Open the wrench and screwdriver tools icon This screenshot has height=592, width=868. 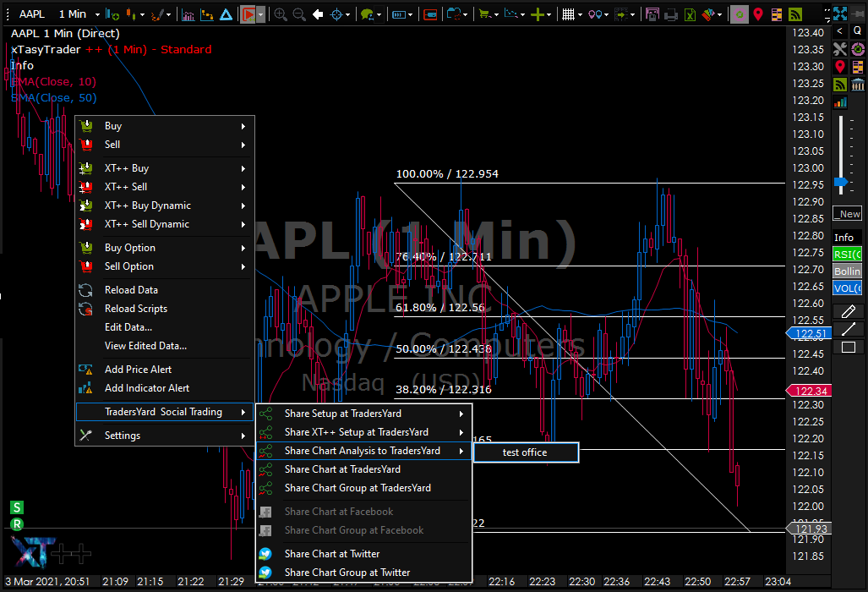coord(840,49)
